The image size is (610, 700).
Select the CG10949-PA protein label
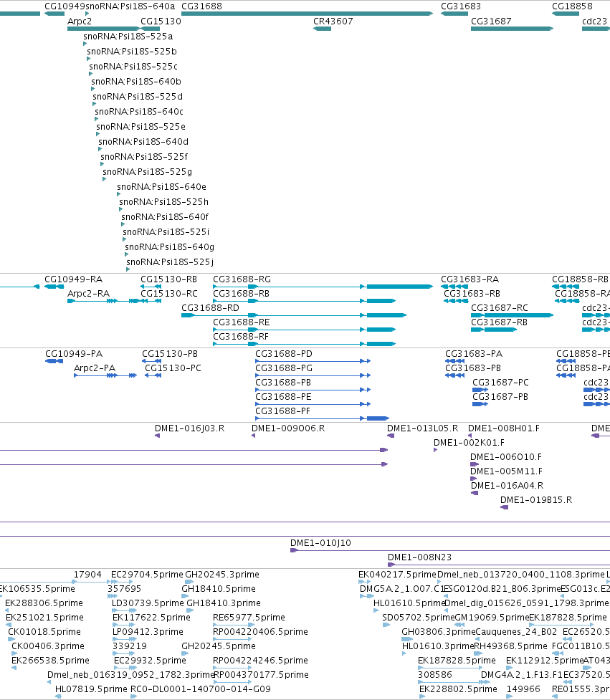[74, 354]
